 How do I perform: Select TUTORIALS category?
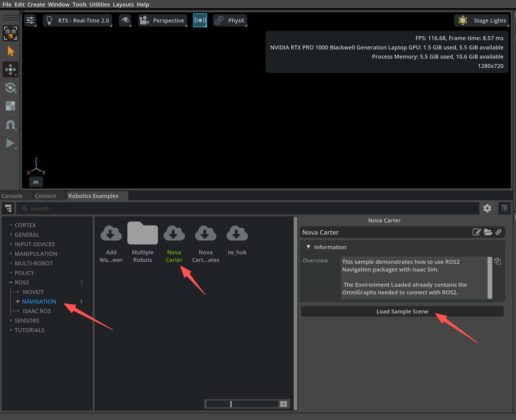[x=30, y=330]
